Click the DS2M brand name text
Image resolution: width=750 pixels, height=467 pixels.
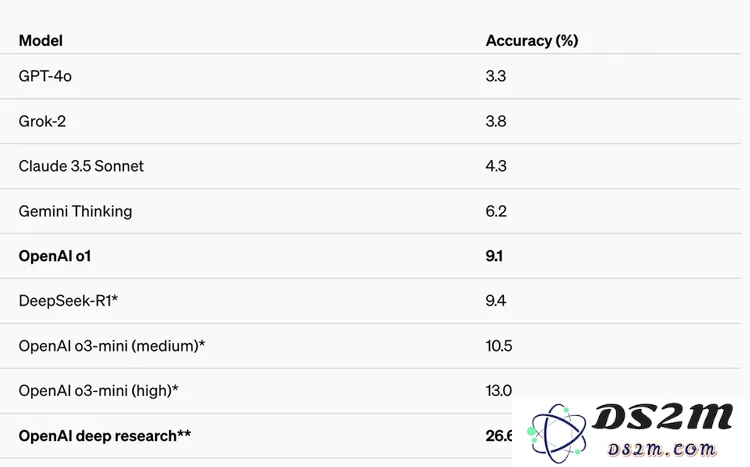pyautogui.click(x=662, y=416)
